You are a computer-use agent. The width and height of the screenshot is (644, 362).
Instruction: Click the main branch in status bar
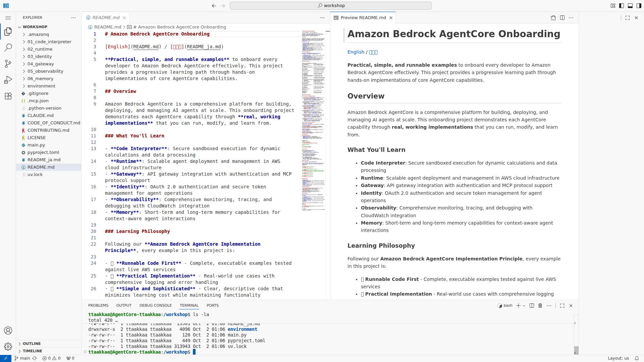click(23, 358)
